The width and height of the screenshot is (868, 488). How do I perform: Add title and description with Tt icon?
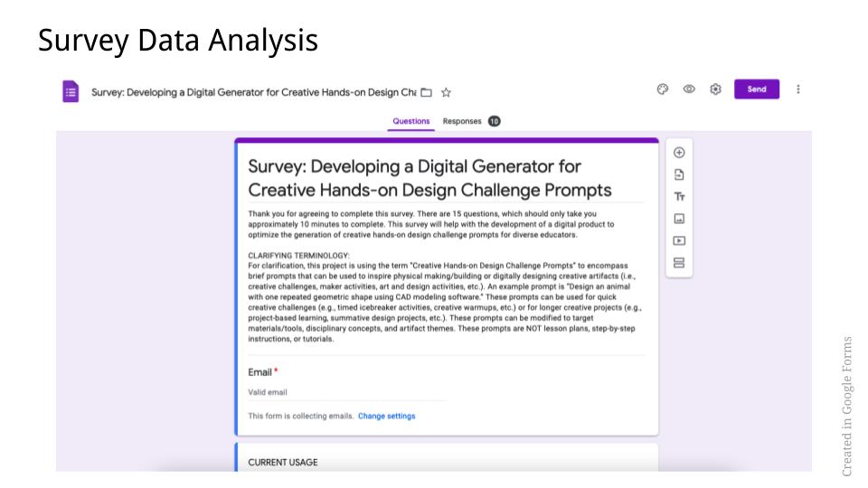pos(679,197)
